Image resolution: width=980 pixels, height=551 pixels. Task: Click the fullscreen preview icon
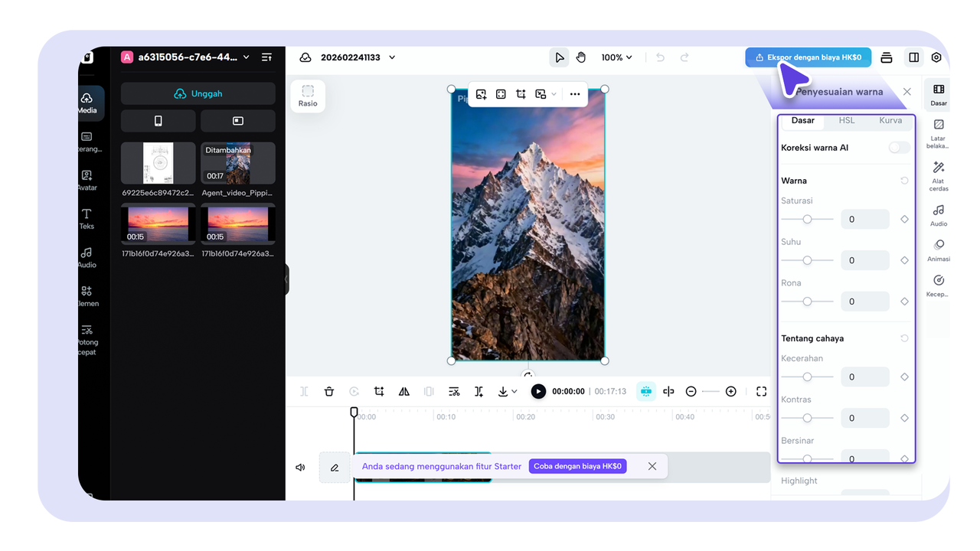pos(761,391)
